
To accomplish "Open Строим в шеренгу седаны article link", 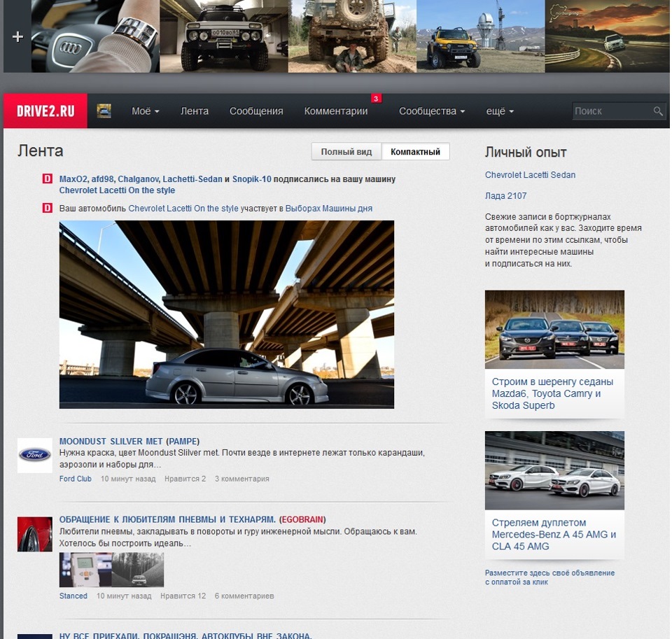I will [552, 393].
